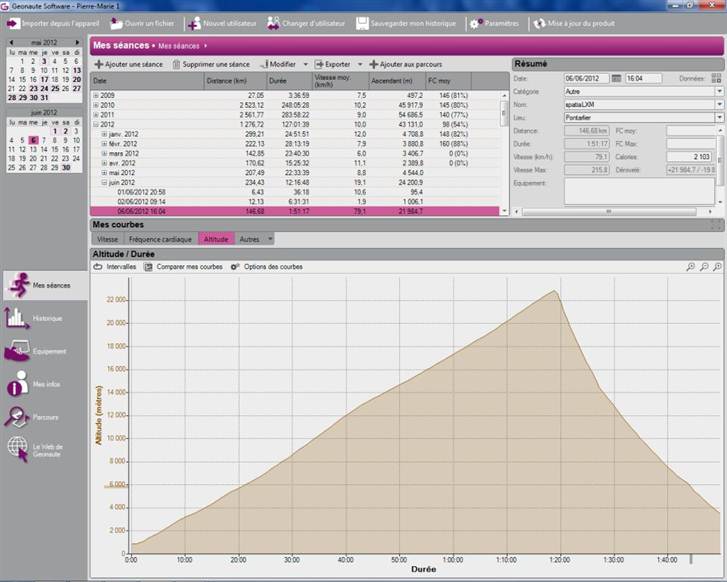Expand the 2010 year row
The image size is (727, 582).
[96, 105]
